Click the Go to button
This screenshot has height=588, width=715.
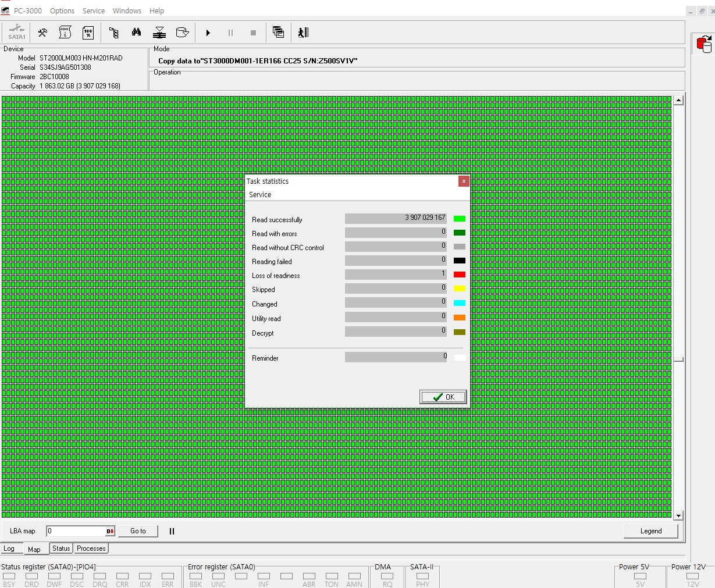[x=138, y=531]
